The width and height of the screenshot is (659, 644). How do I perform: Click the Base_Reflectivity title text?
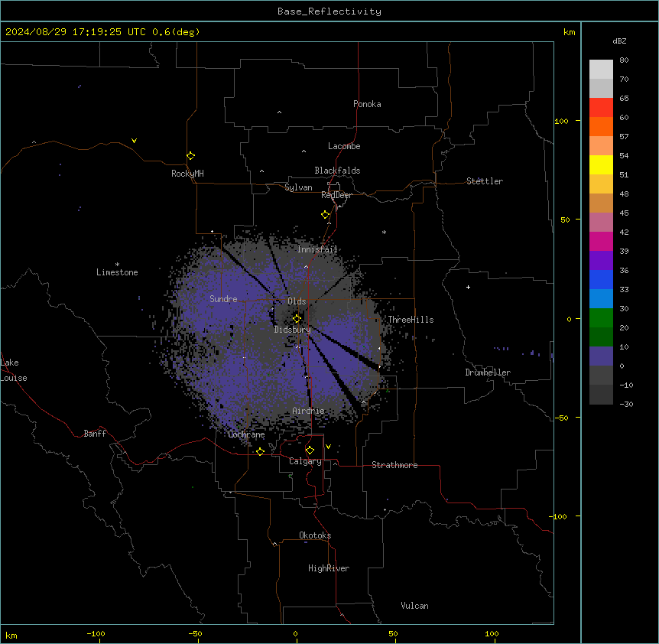[329, 11]
